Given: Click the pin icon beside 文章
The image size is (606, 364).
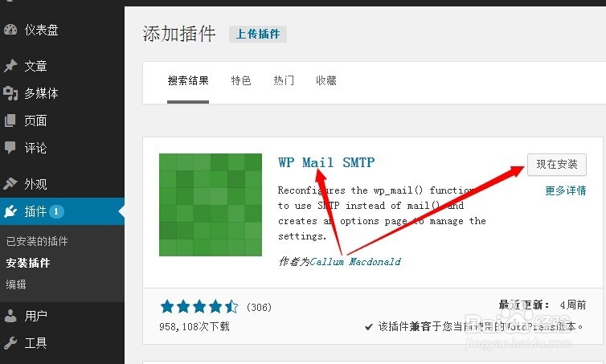Looking at the screenshot, I should click(x=10, y=66).
